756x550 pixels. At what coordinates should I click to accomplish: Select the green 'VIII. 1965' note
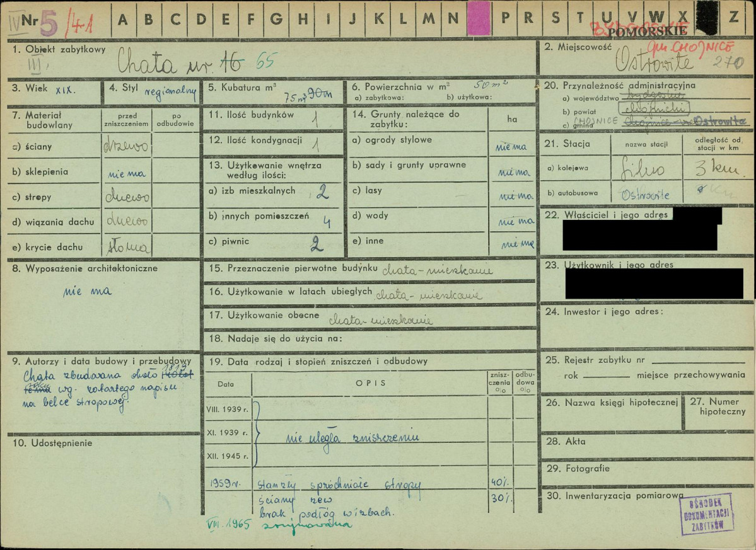click(228, 524)
